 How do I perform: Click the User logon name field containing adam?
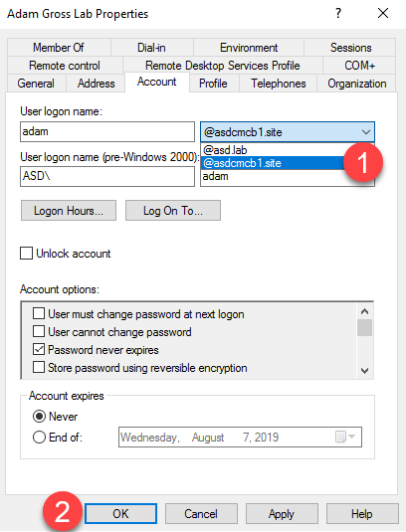[x=107, y=131]
